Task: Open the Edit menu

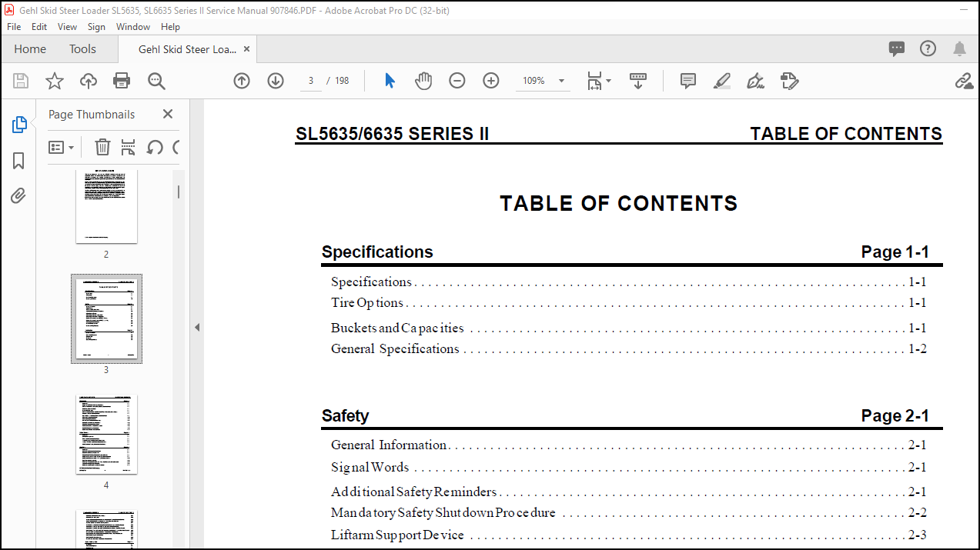Action: (x=39, y=26)
